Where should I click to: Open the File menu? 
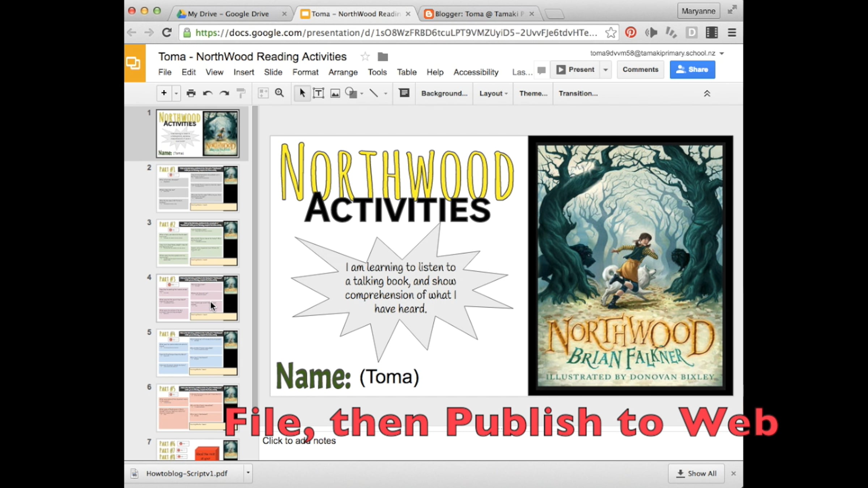tap(165, 72)
